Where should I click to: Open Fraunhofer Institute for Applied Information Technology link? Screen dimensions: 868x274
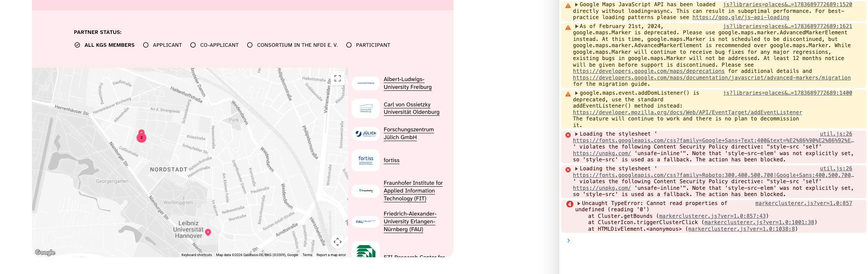point(413,191)
